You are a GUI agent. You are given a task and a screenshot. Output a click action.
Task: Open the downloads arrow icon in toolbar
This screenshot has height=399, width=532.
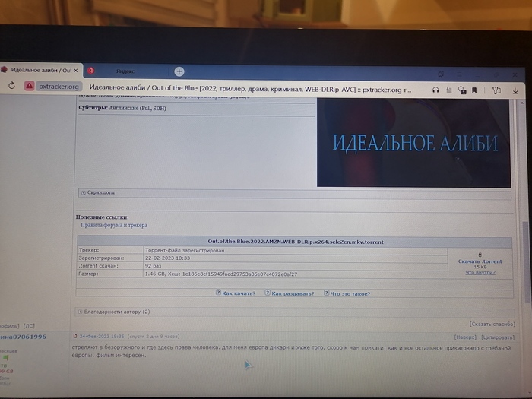coord(515,90)
